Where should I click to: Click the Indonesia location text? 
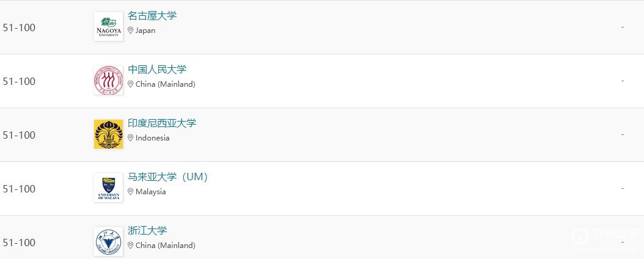tap(152, 138)
